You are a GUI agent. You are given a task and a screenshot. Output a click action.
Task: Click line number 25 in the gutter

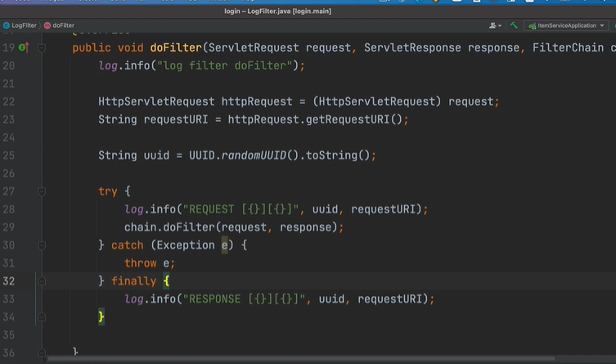pos(9,155)
